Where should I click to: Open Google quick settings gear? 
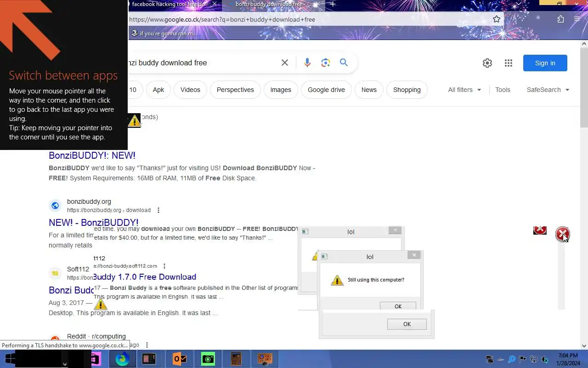tap(487, 63)
